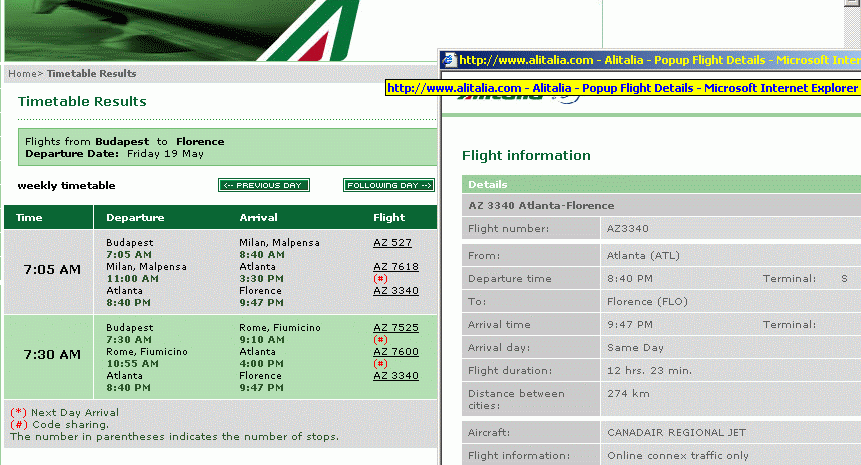Click the AZ 3340 Atlanta-Florence title row
Screen dimensions: 861x465
click(661, 205)
